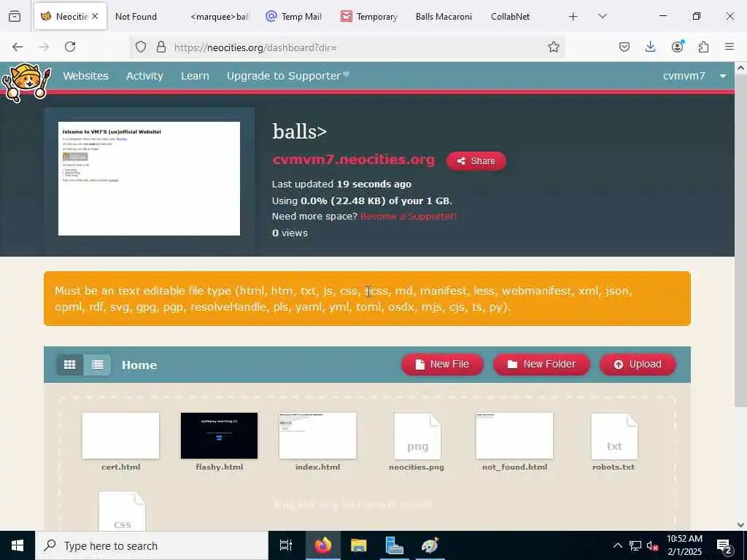
Task: Click the New File button
Action: (442, 365)
